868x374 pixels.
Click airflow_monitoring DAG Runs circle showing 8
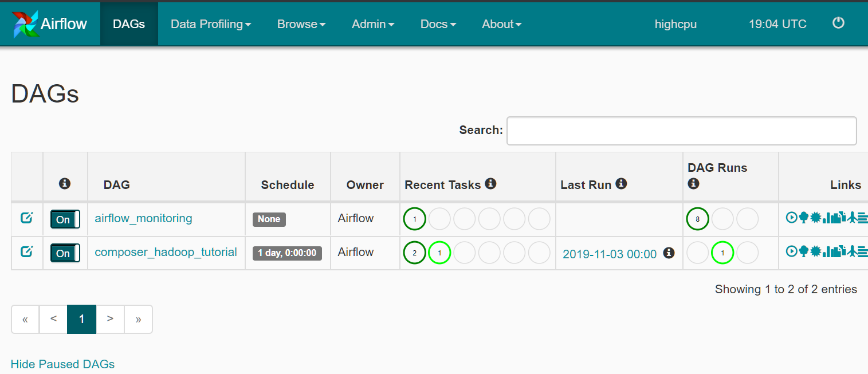click(697, 219)
